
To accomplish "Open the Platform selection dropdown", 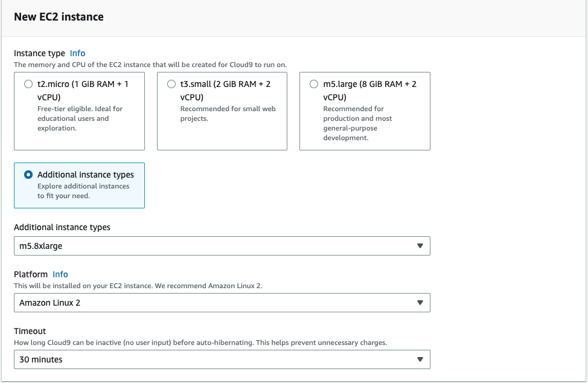I will (x=217, y=303).
